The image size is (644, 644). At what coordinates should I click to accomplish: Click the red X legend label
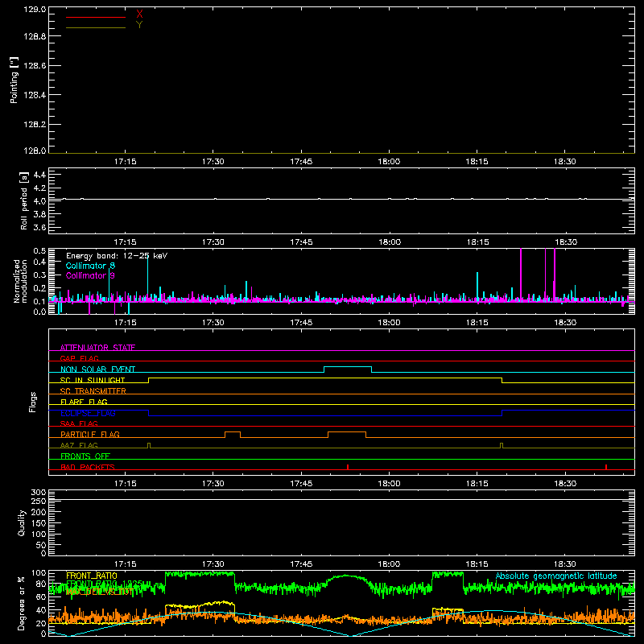pos(139,14)
